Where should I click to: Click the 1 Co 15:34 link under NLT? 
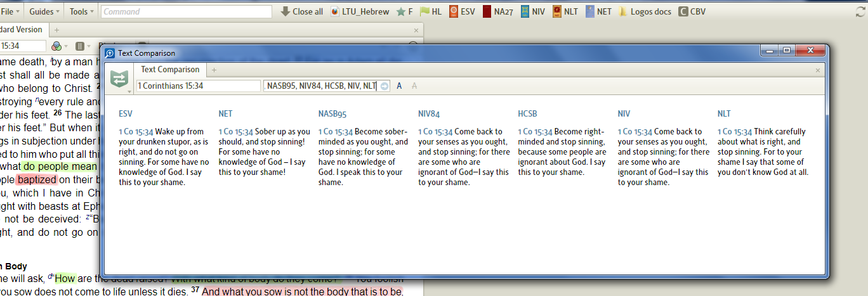(x=735, y=132)
